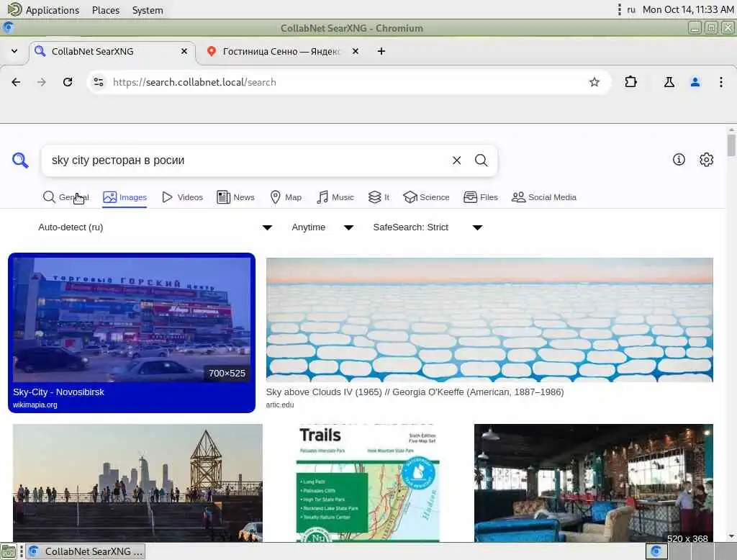Open the restaurant interior image thumbnail
Viewport: 737px width, 560px height.
click(593, 483)
